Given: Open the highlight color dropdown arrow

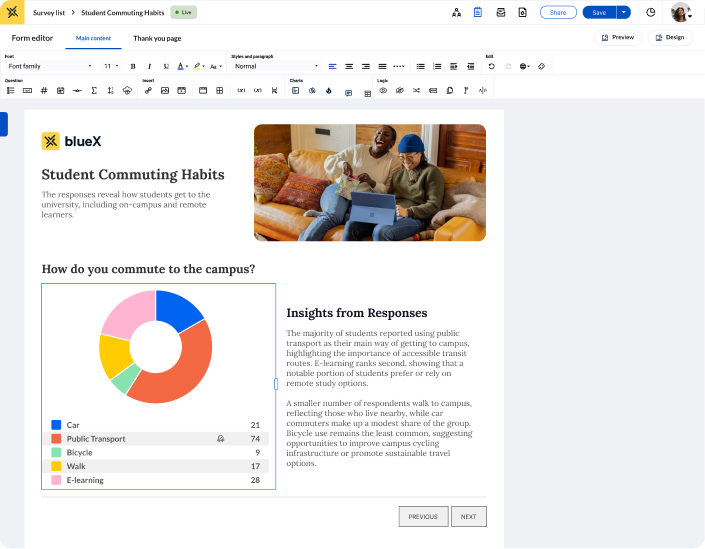Looking at the screenshot, I should pos(203,67).
